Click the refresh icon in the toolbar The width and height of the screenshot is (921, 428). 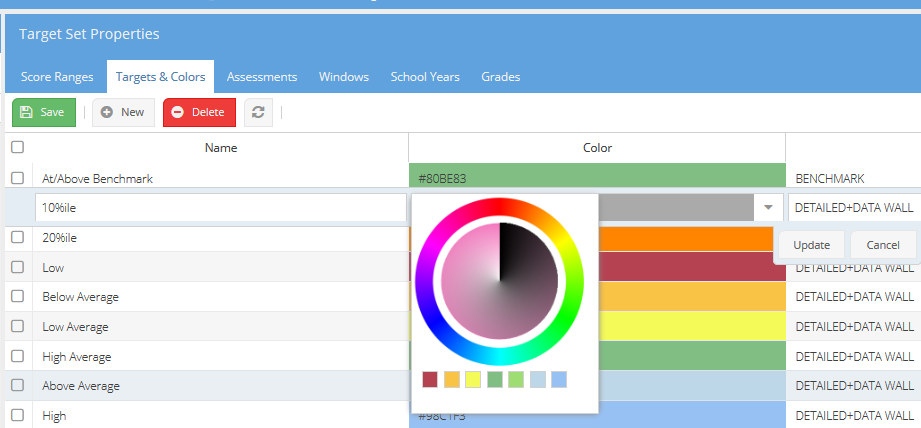click(258, 112)
